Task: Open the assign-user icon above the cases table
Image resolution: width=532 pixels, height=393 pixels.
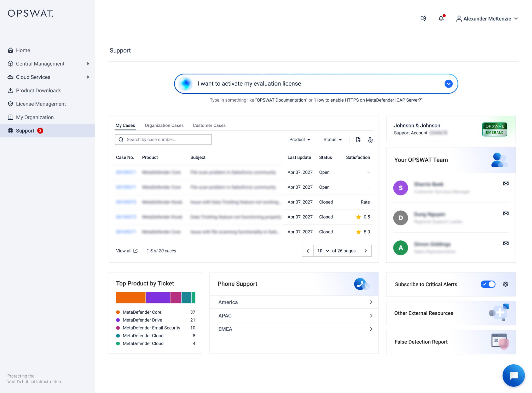Action: pos(370,140)
